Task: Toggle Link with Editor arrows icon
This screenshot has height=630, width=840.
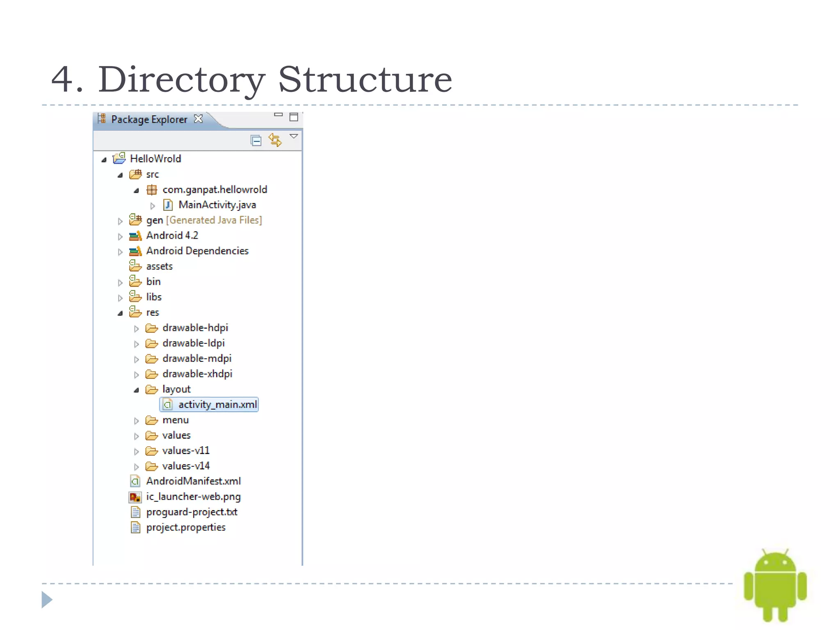Action: tap(275, 140)
